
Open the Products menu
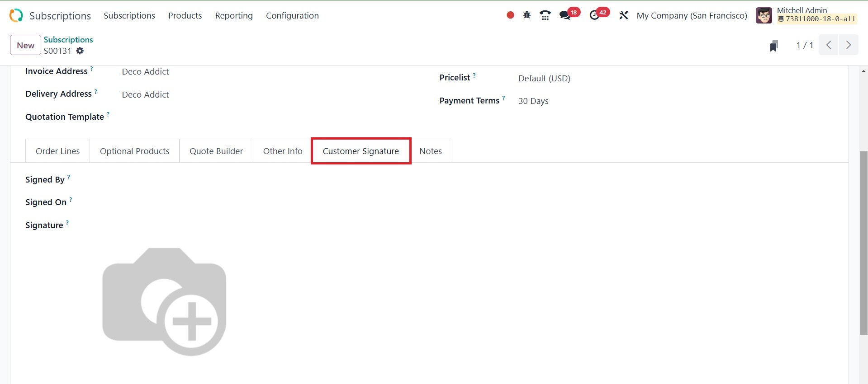point(185,15)
